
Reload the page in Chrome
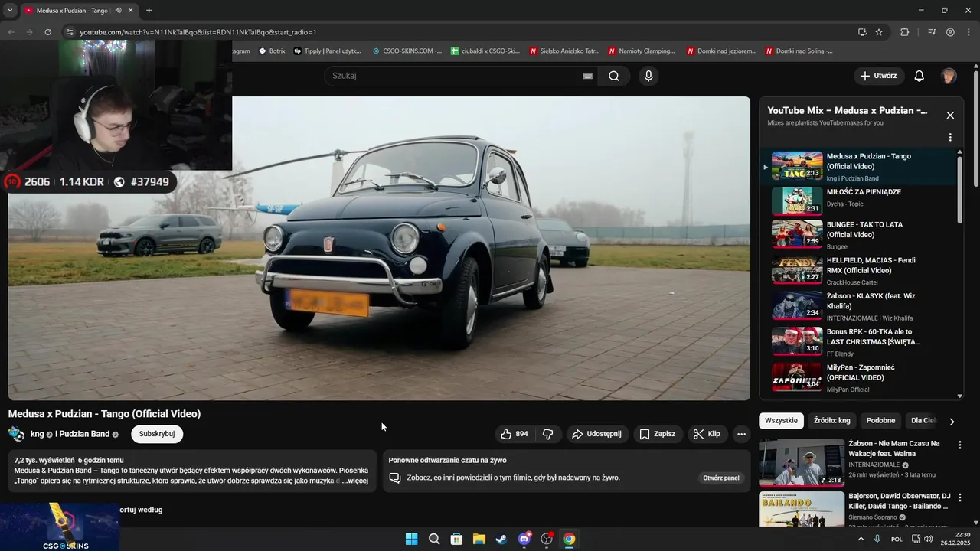pos(47,32)
